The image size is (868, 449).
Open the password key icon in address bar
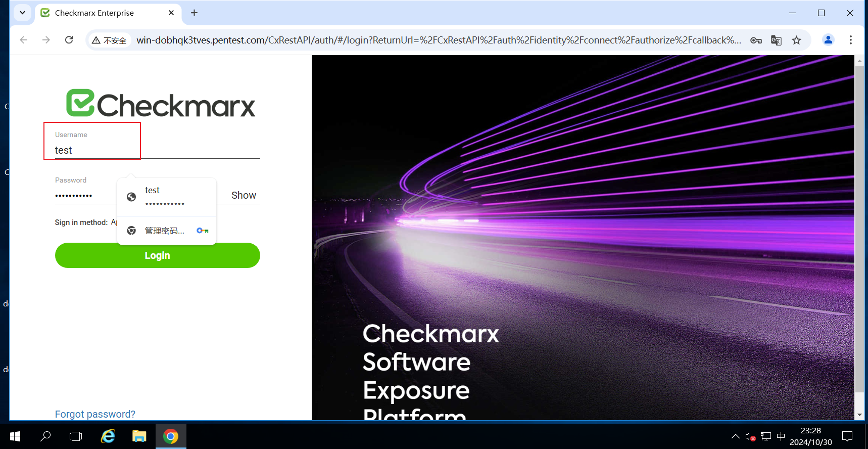(756, 40)
